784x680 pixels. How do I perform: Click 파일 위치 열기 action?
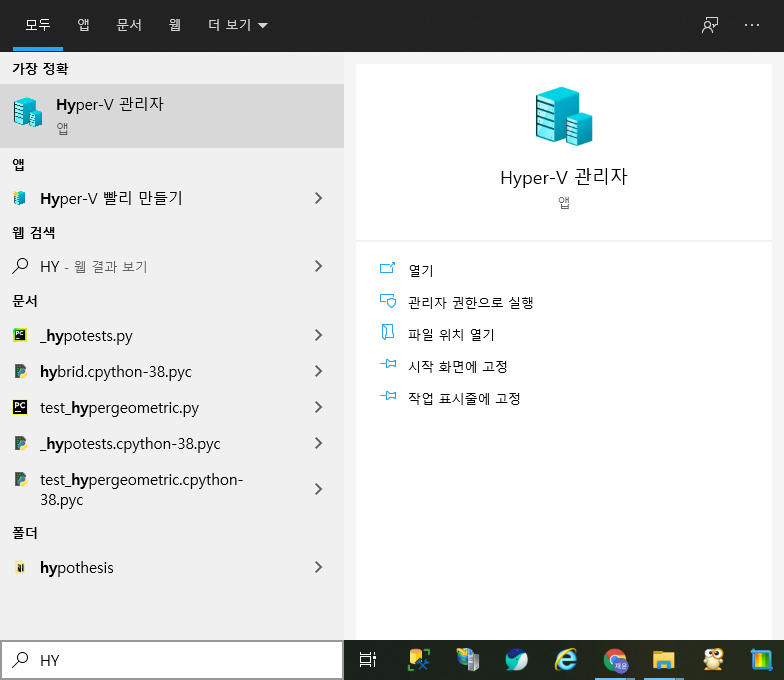(451, 334)
